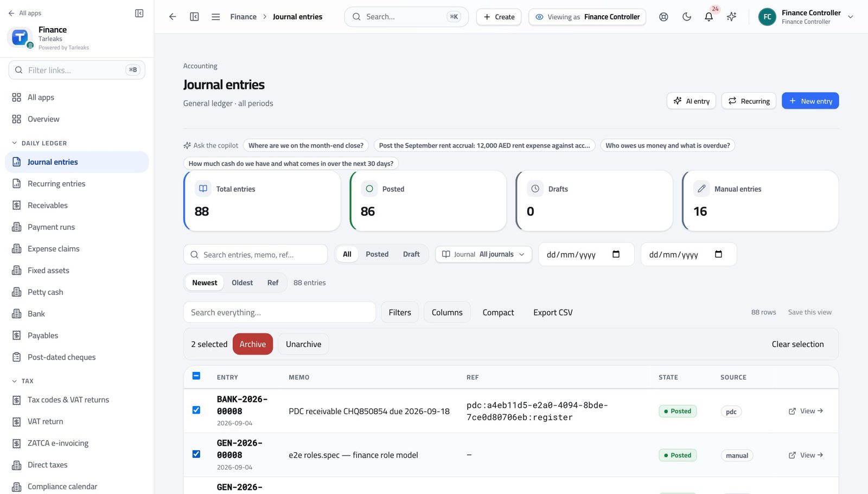Click the Finance app logo
The width and height of the screenshot is (868, 494).
pos(20,37)
